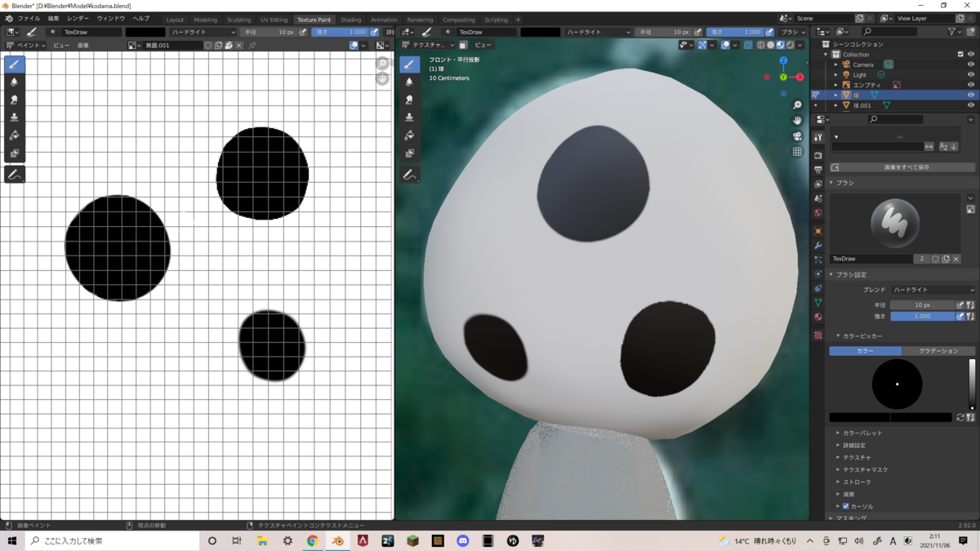This screenshot has height=551, width=980.
Task: Expand the カラーパレット section
Action: coord(862,433)
